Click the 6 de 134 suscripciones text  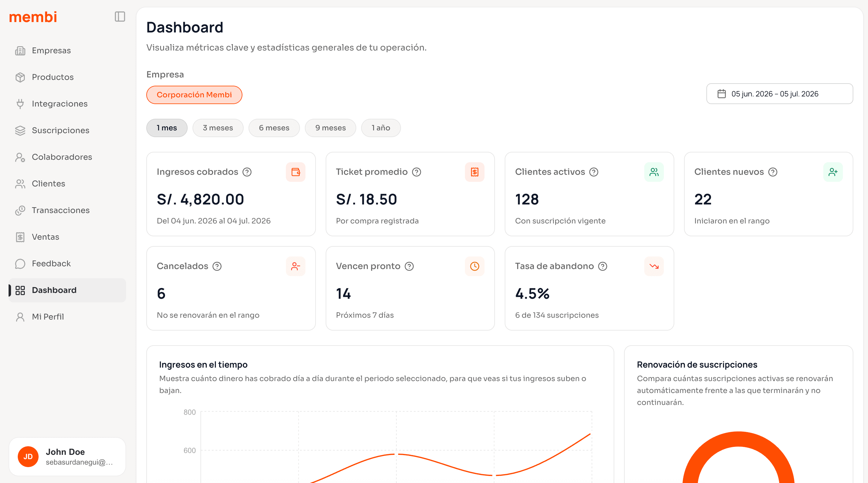557,315
